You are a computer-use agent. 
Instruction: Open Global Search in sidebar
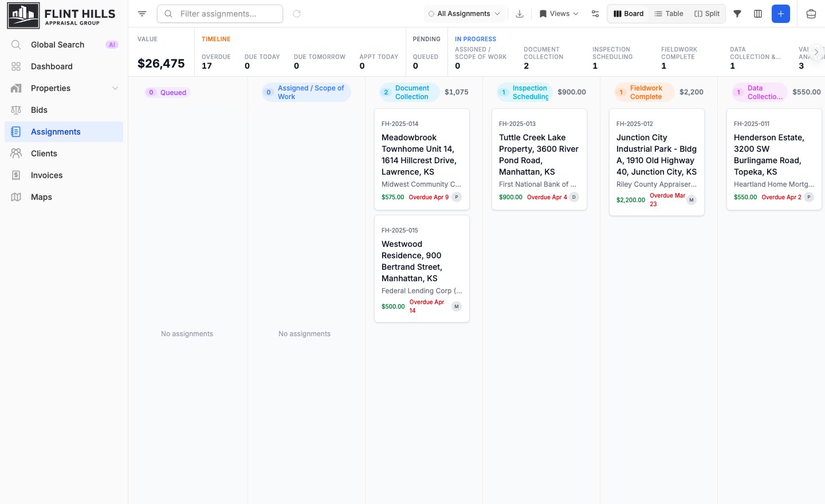[64, 45]
